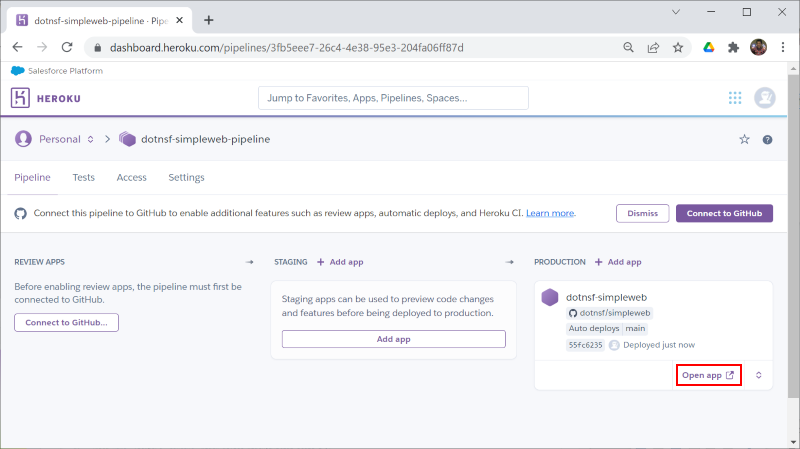Switch to the Settings tab
The image size is (800, 449).
186,178
